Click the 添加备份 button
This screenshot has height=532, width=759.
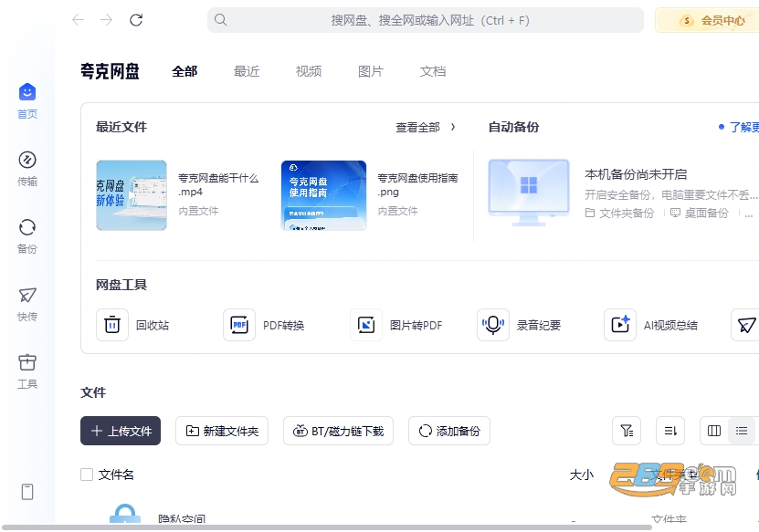pos(449,431)
